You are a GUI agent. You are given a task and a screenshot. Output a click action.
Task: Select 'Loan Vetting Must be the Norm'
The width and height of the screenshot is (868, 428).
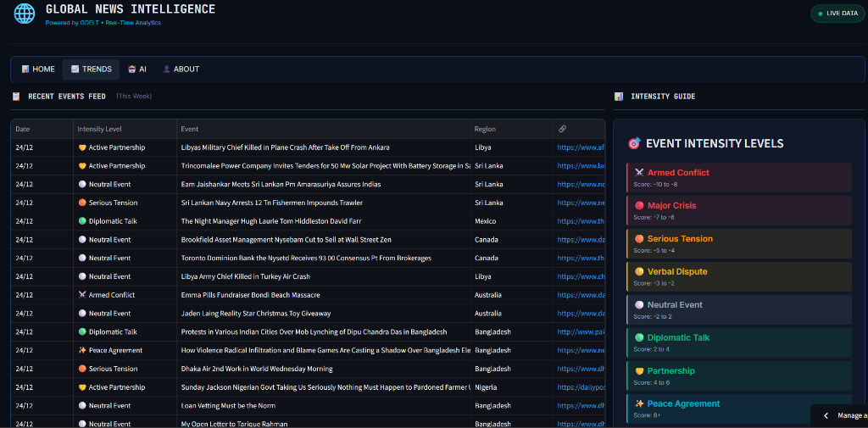click(228, 405)
